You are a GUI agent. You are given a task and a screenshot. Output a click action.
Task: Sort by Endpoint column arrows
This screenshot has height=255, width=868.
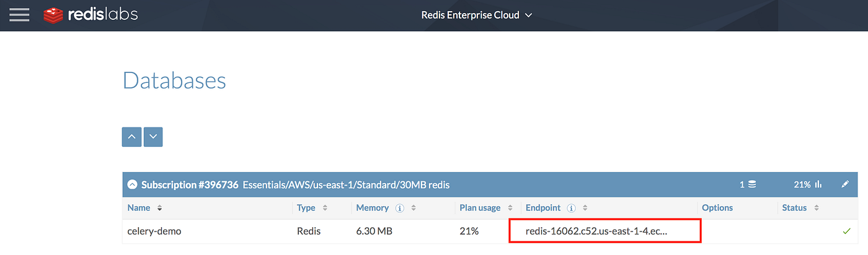pos(585,208)
